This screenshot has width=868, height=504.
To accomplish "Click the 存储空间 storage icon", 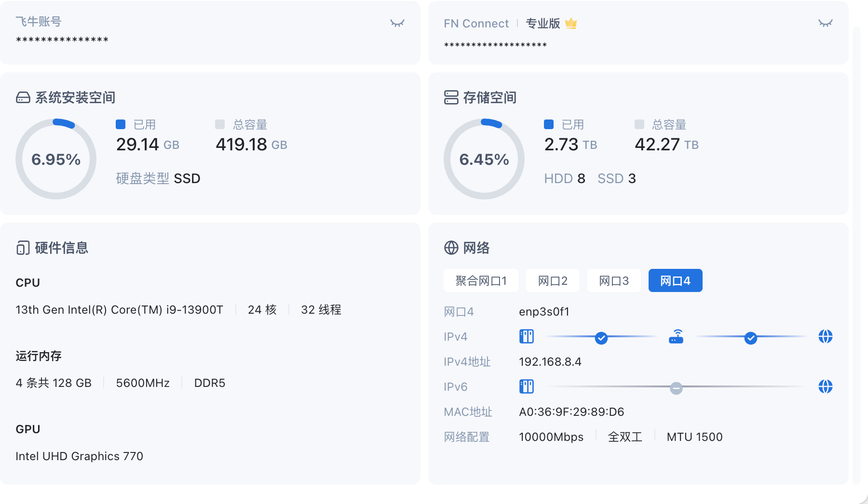I will pos(451,98).
